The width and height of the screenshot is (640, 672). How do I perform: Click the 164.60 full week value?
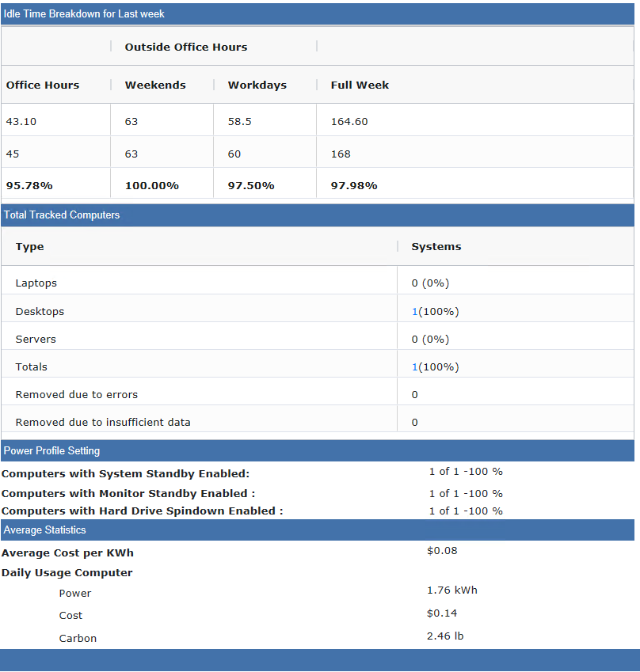(349, 121)
